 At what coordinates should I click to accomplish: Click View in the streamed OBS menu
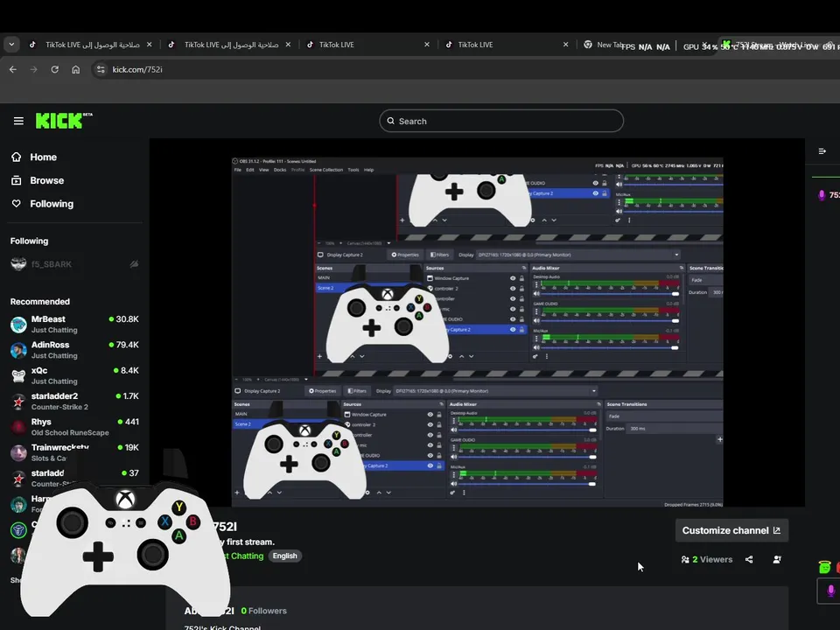264,170
